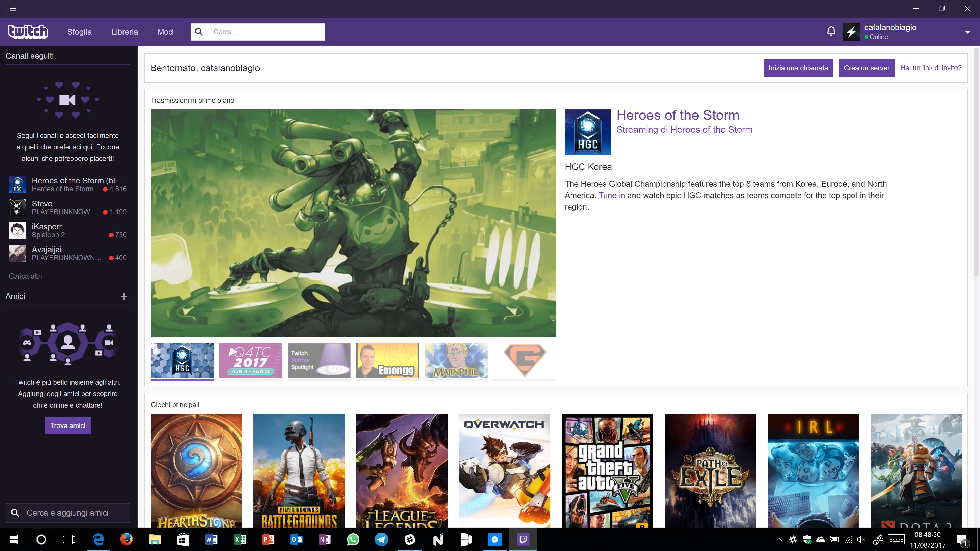Open the Sfoglia tab
The width and height of the screenshot is (980, 551).
tap(79, 32)
